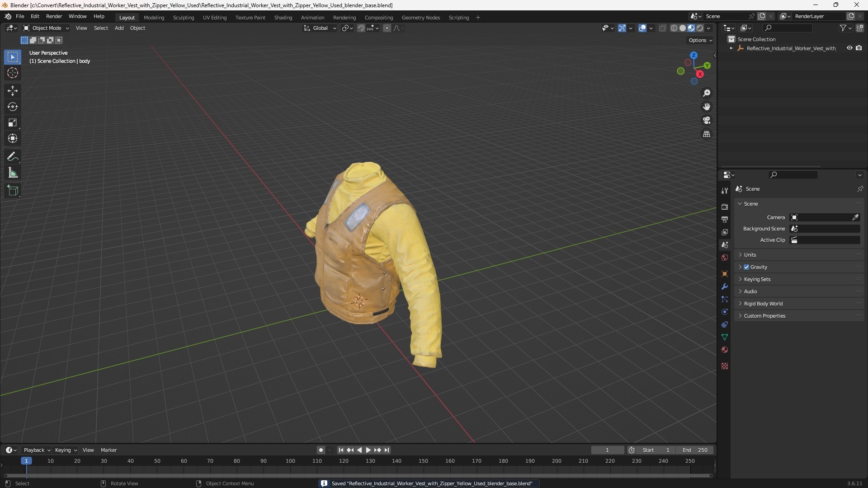Activate the Rotate tool
This screenshot has width=868, height=488.
click(13, 107)
